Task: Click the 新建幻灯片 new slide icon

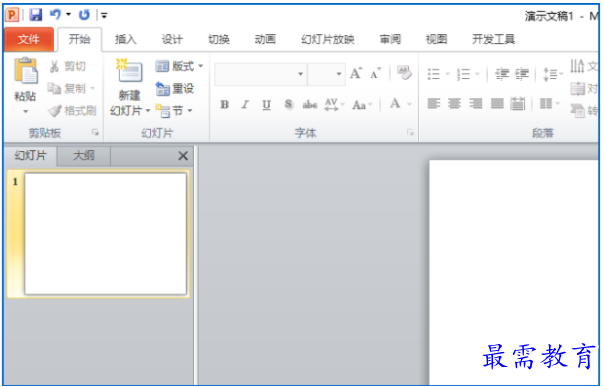Action: click(129, 71)
